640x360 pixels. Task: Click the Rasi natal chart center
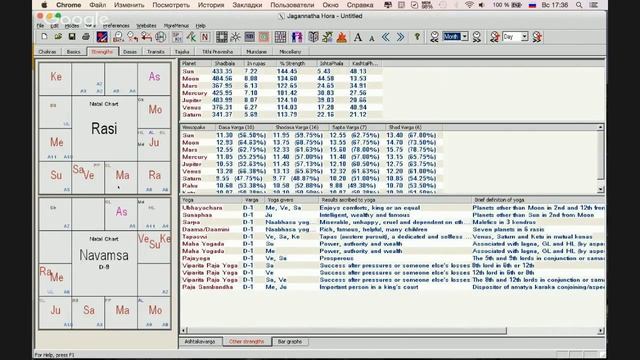click(x=104, y=129)
